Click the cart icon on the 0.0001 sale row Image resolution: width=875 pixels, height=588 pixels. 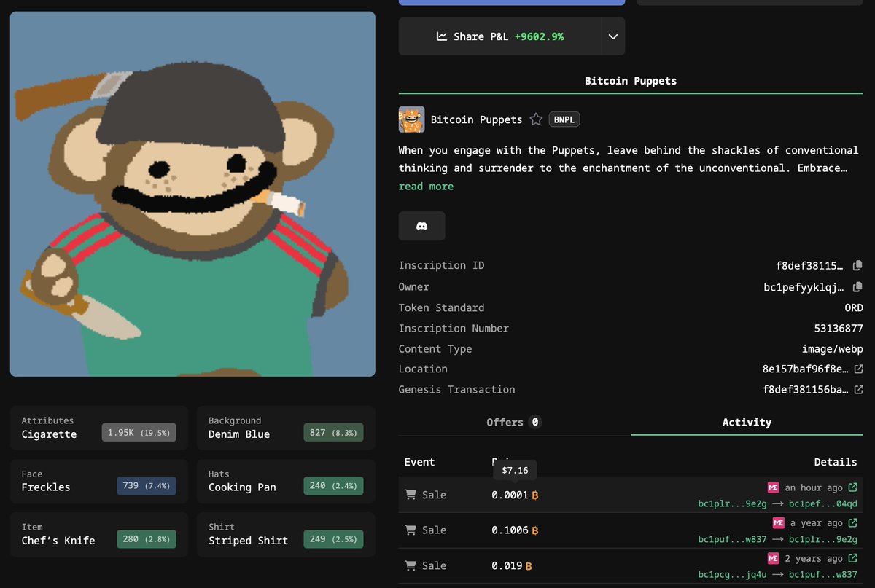tap(411, 495)
